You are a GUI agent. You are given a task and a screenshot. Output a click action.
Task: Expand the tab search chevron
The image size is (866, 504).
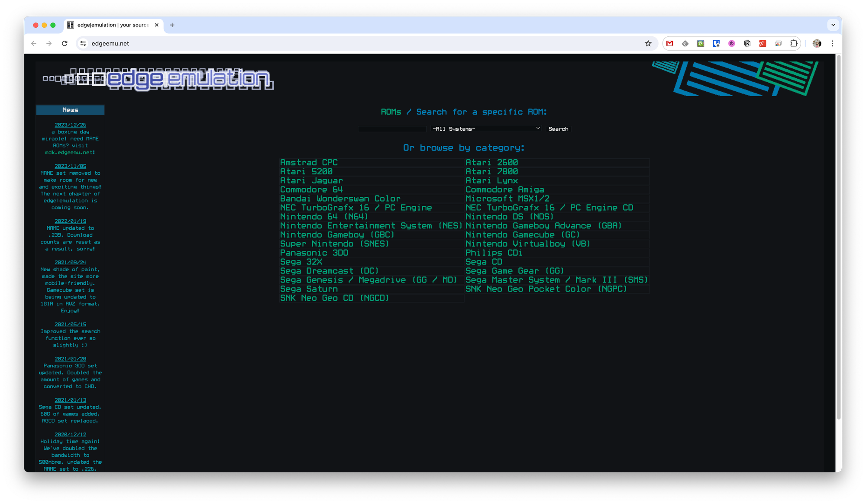pyautogui.click(x=833, y=25)
